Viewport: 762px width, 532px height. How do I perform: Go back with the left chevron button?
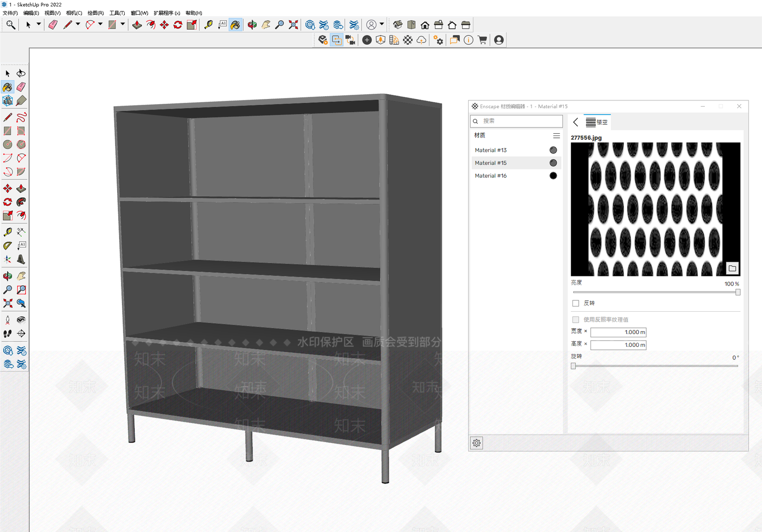[x=576, y=122]
